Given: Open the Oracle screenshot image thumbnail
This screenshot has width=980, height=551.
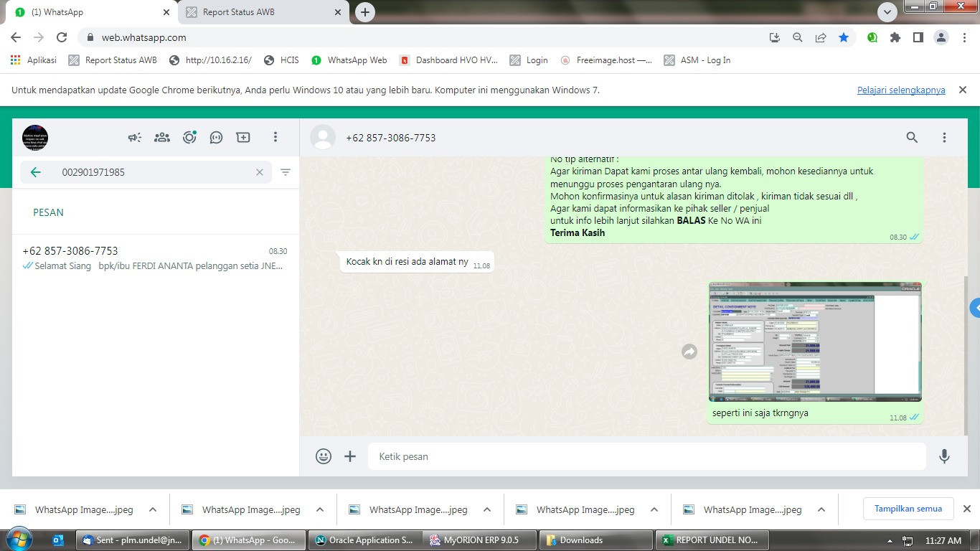Looking at the screenshot, I should (x=815, y=342).
